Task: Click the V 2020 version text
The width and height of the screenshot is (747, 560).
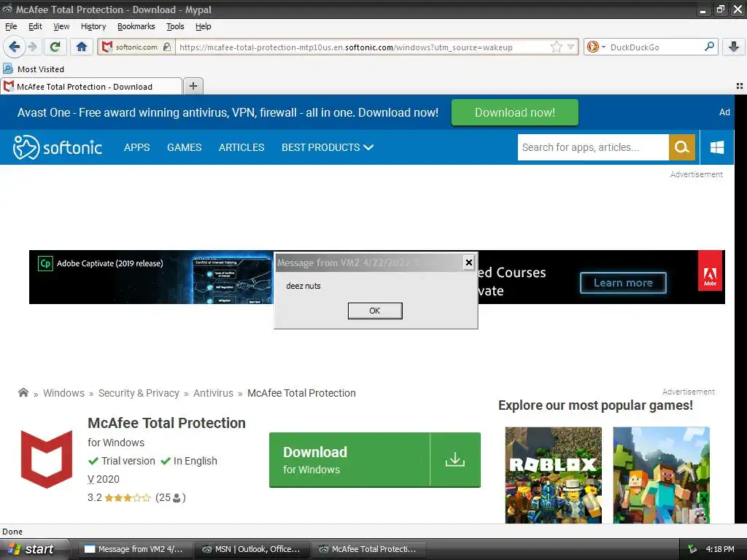Action: coord(104,479)
